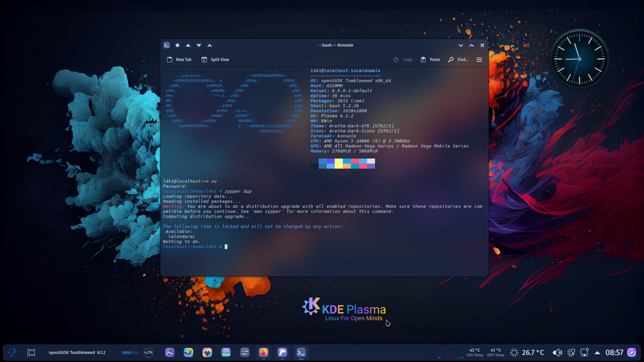
Task: Toggle keep-above triangle button in Konsole titlebar
Action: 188,45
